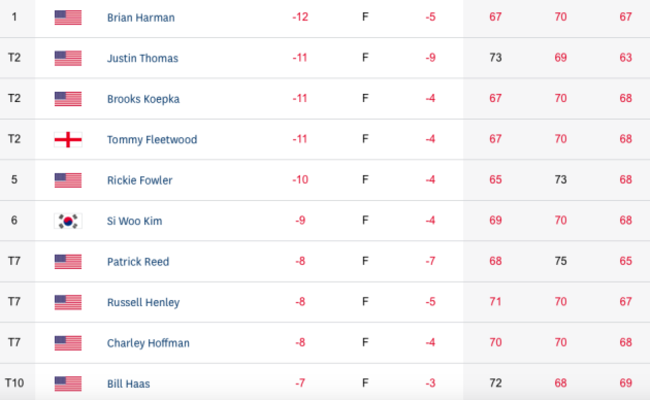Click Justin Thomas's round score of 63
650x400 pixels.
coord(625,58)
